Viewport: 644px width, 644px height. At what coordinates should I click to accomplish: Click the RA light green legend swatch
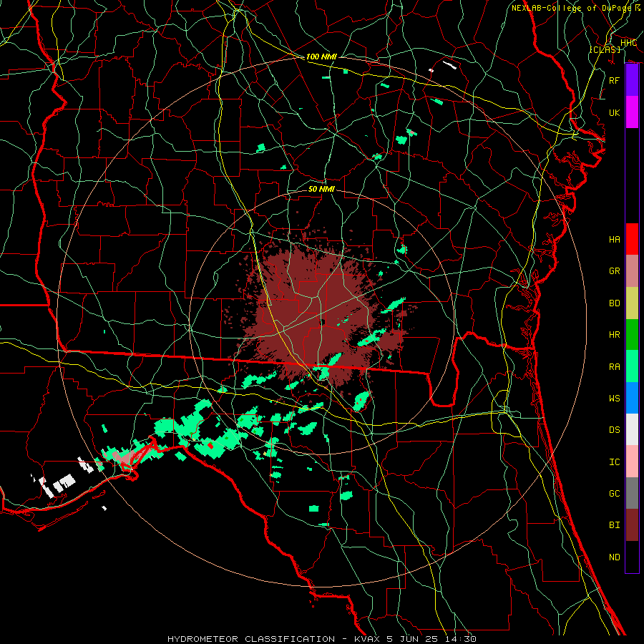tap(632, 366)
